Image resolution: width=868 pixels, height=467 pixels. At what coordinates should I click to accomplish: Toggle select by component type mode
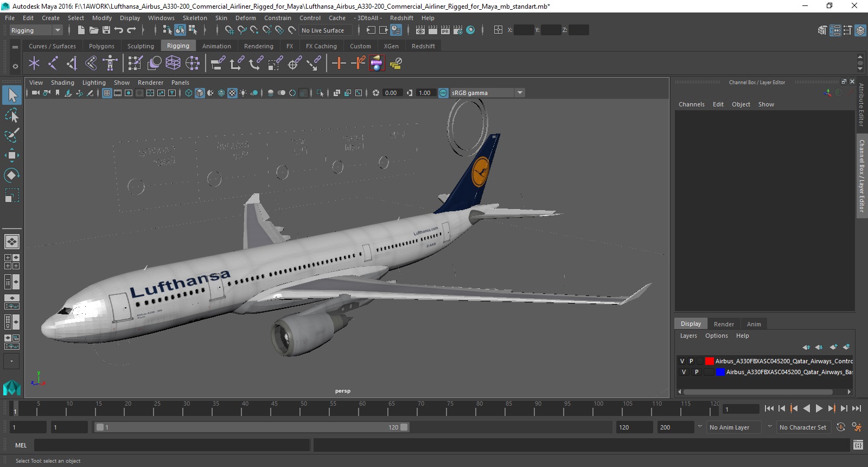[193, 30]
